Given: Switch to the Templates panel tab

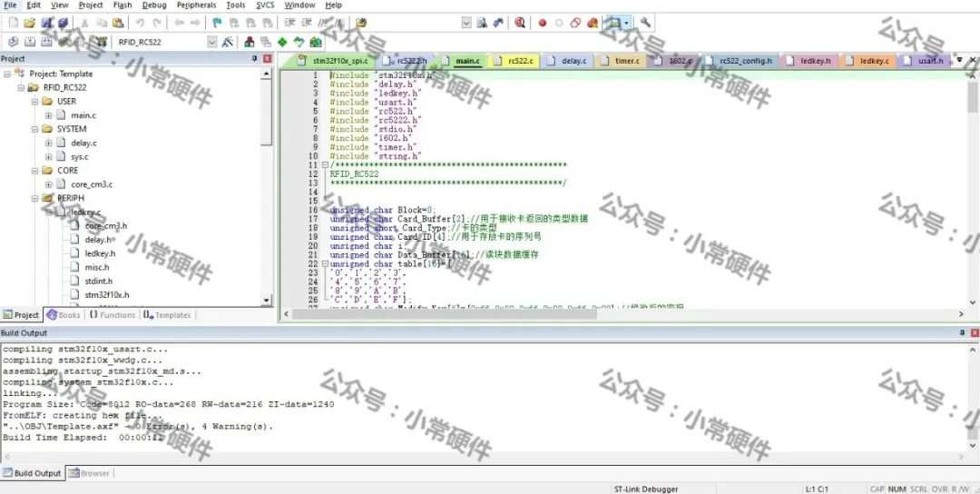Looking at the screenshot, I should [x=167, y=315].
